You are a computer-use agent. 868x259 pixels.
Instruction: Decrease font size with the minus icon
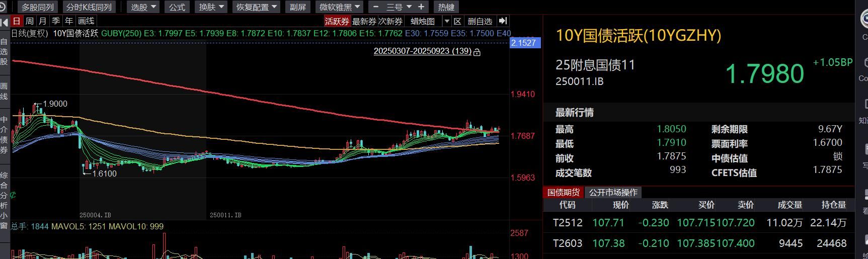pyautogui.click(x=375, y=7)
